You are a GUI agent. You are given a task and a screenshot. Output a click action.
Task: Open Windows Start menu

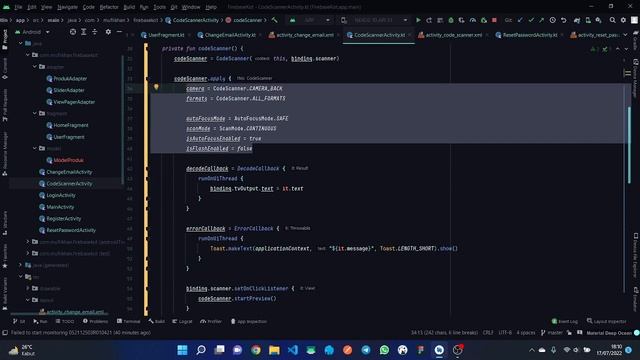click(x=182, y=350)
